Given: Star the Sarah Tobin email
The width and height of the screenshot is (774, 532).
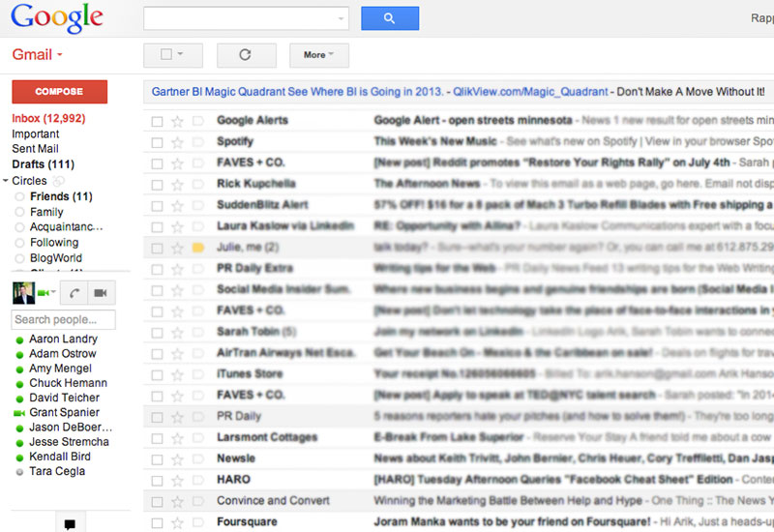Looking at the screenshot, I should point(177,333).
